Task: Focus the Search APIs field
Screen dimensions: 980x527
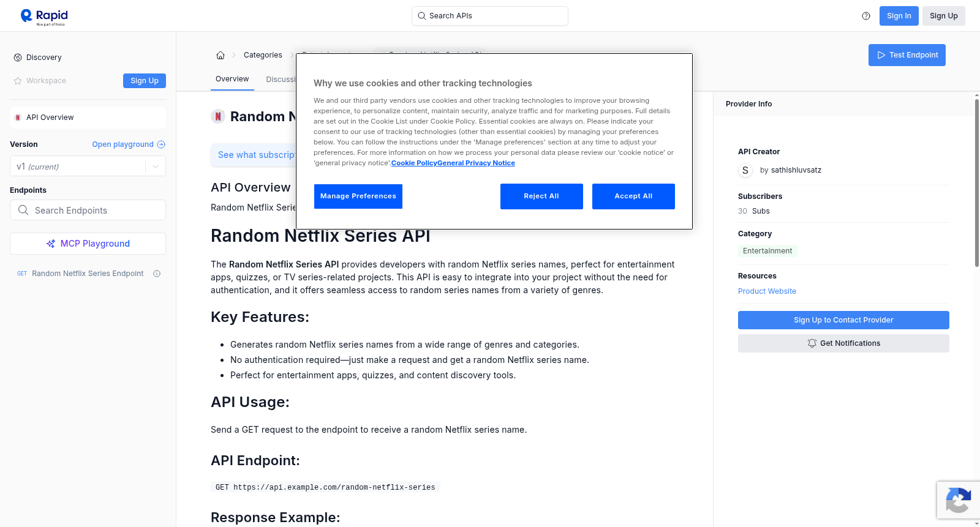Action: 490,16
